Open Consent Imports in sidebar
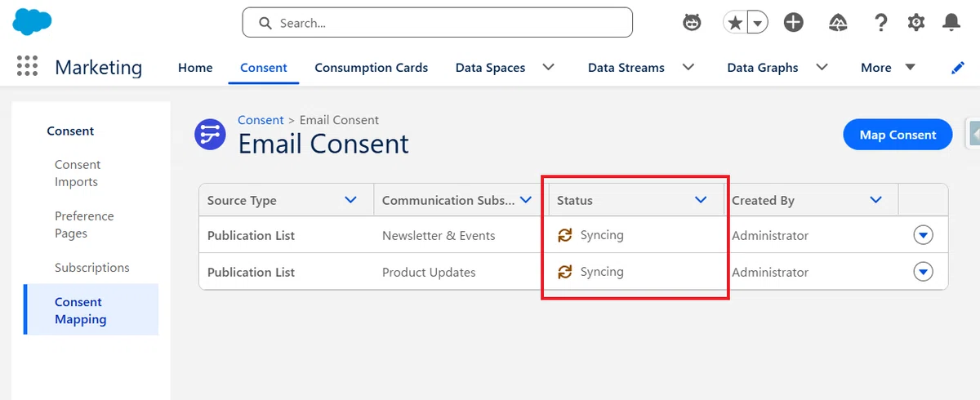This screenshot has width=980, height=400. (78, 173)
